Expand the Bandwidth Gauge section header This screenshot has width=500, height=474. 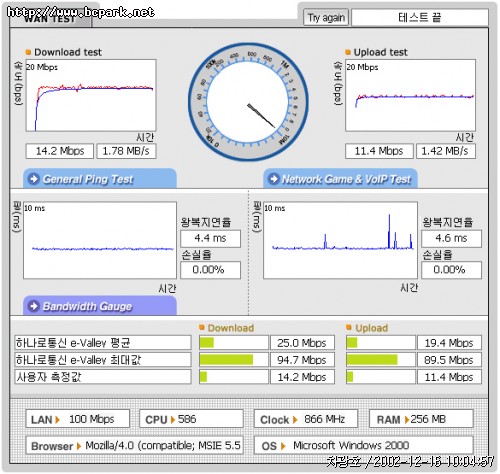100,305
